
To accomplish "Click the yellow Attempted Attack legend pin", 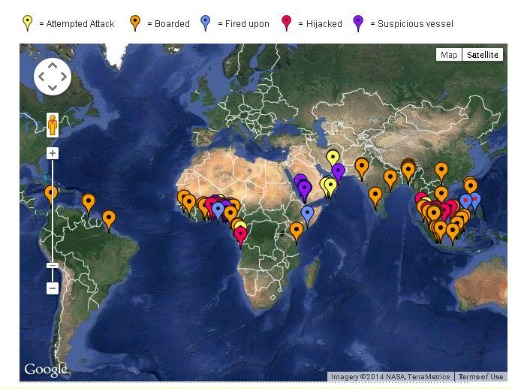I will pyautogui.click(x=27, y=23).
